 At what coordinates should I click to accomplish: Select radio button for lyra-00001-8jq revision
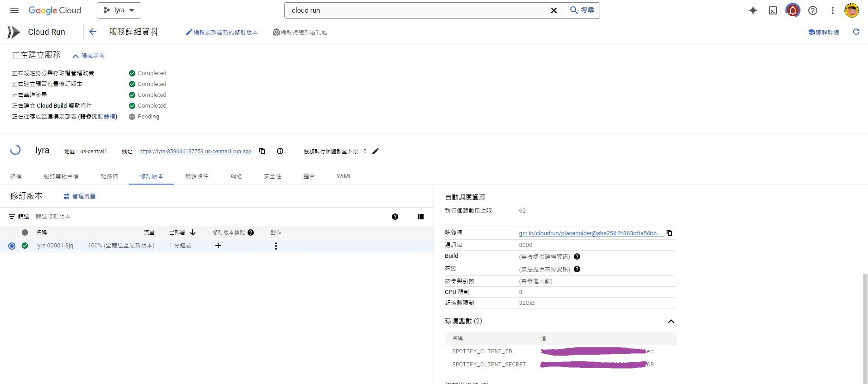coord(12,246)
